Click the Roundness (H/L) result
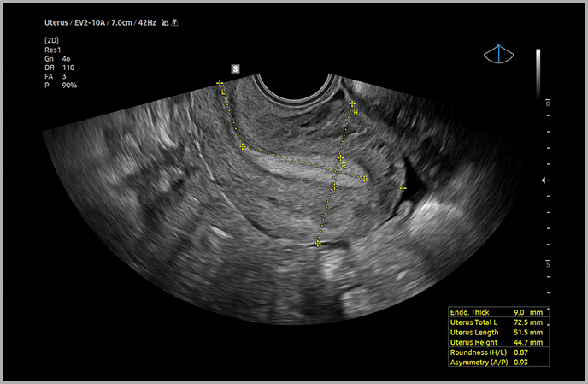The width and height of the screenshot is (588, 384). 497,352
